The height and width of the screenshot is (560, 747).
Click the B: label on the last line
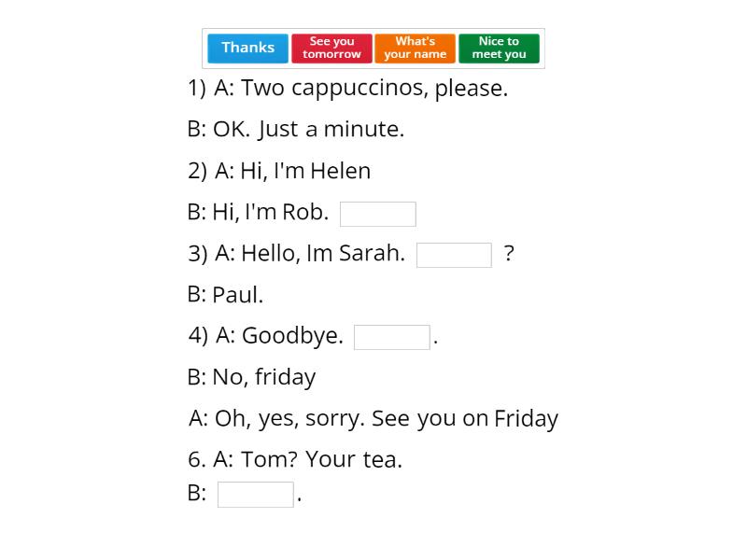point(197,494)
